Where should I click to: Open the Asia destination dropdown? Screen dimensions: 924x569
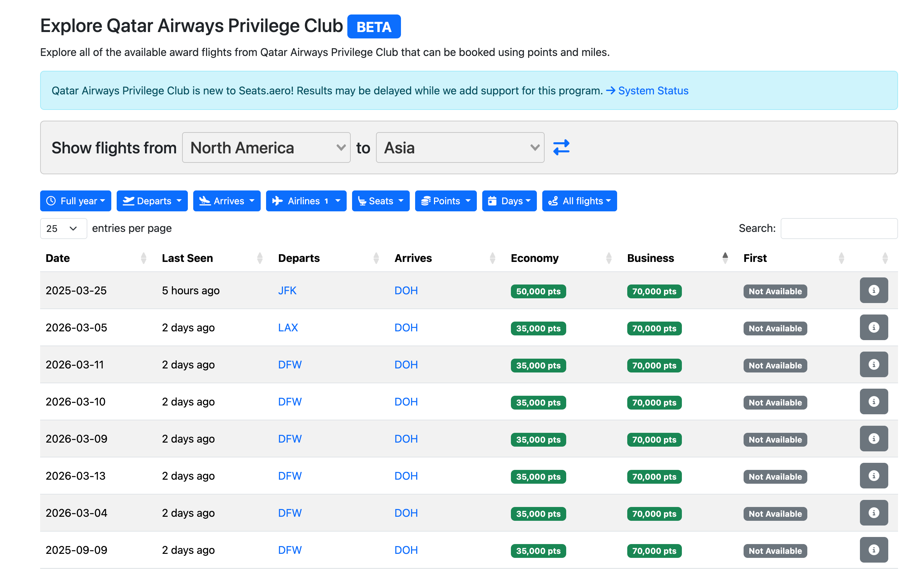pyautogui.click(x=460, y=148)
